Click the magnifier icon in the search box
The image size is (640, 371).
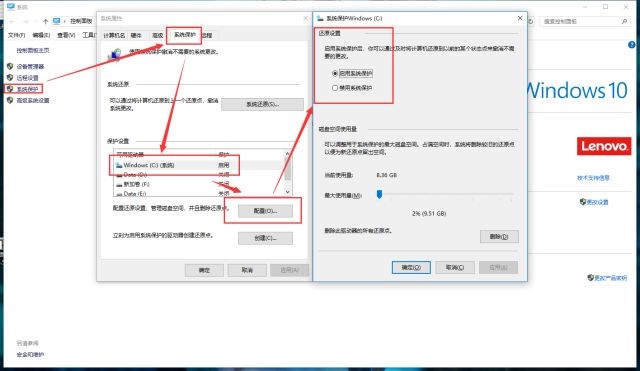coord(624,21)
